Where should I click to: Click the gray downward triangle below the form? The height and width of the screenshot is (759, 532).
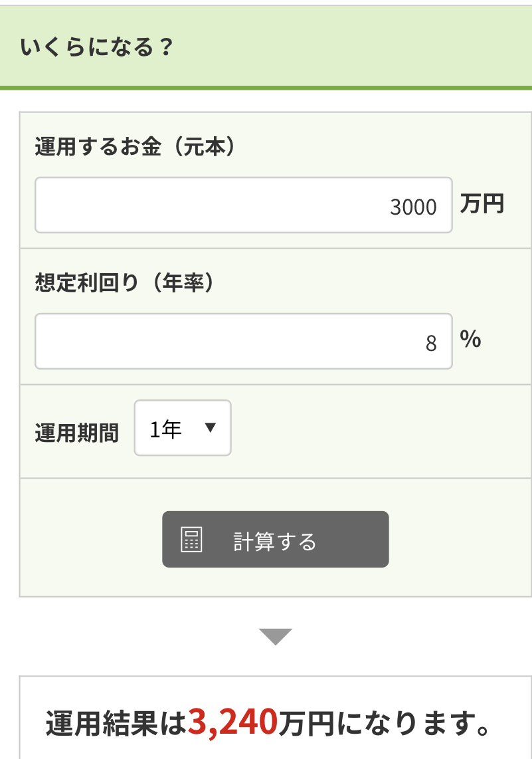tap(276, 637)
